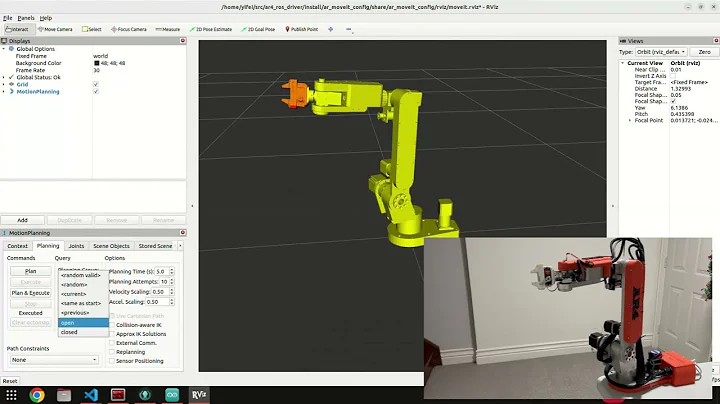Choose '<random valid>' goal state
Screen dimensions: 720x404
coord(83,275)
